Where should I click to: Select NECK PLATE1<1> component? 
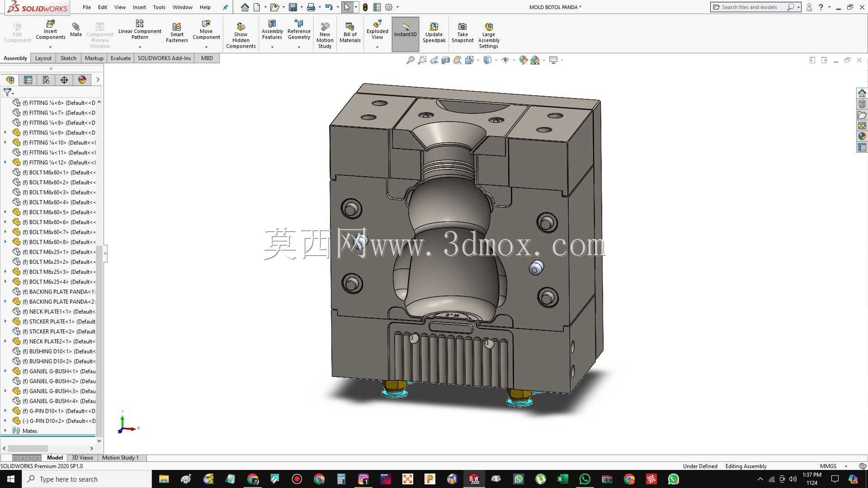pyautogui.click(x=54, y=312)
